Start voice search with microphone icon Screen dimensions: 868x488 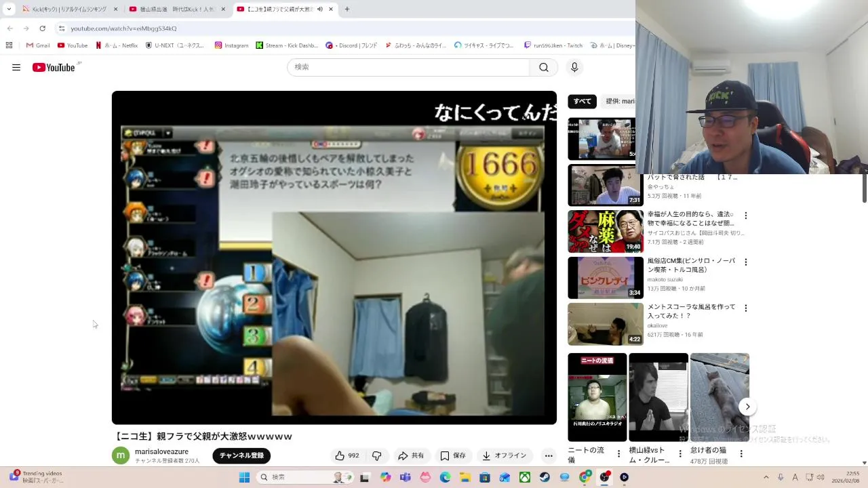tap(574, 67)
